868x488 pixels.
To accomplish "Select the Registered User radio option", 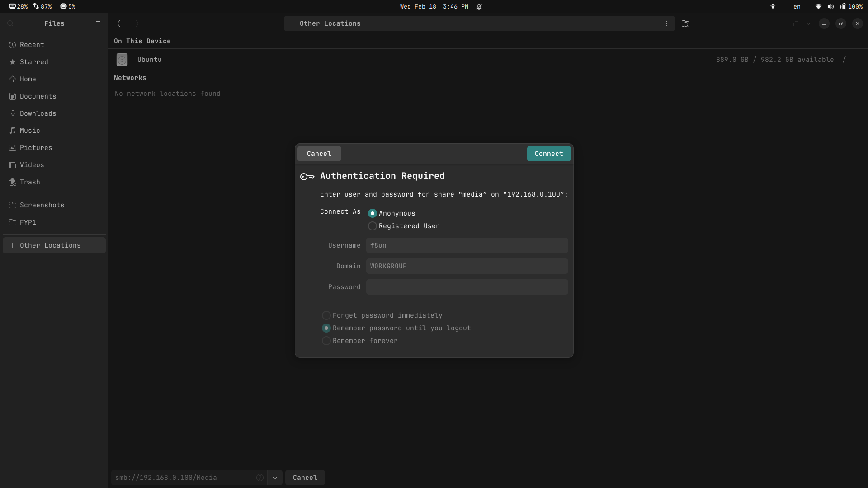I will click(373, 226).
